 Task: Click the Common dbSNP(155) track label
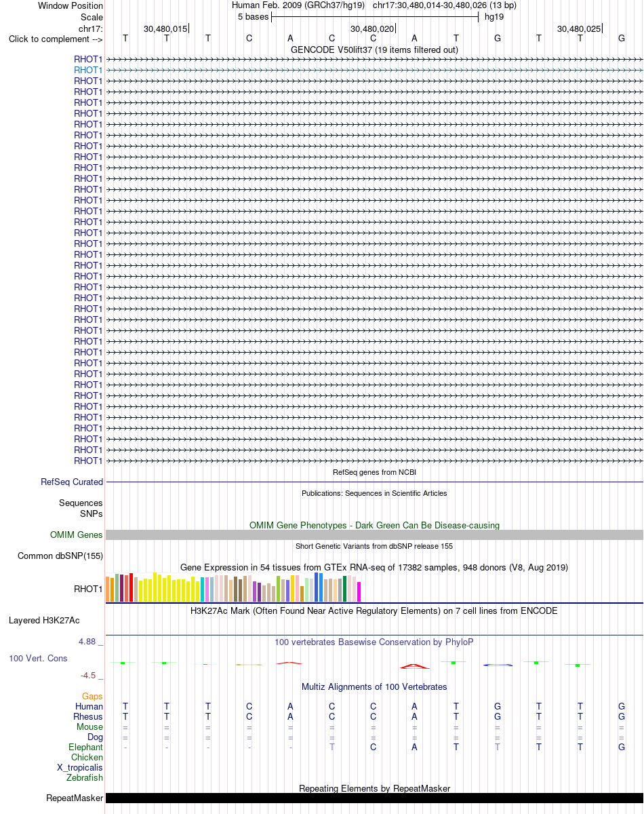(60, 556)
